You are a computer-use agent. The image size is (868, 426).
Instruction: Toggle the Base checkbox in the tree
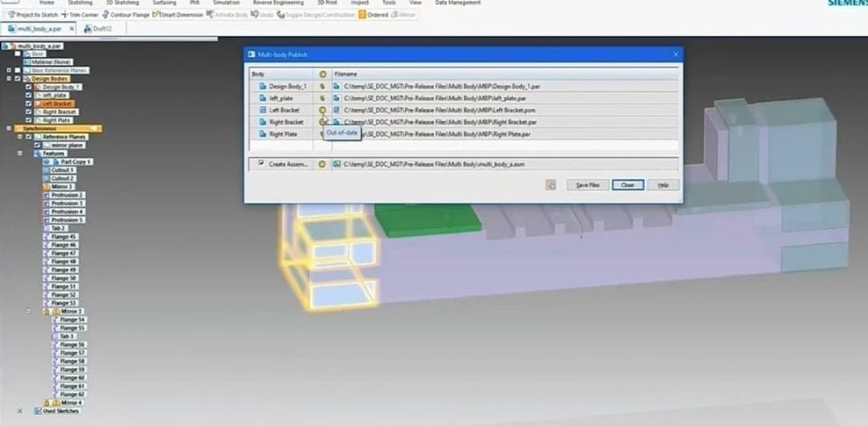(x=18, y=53)
